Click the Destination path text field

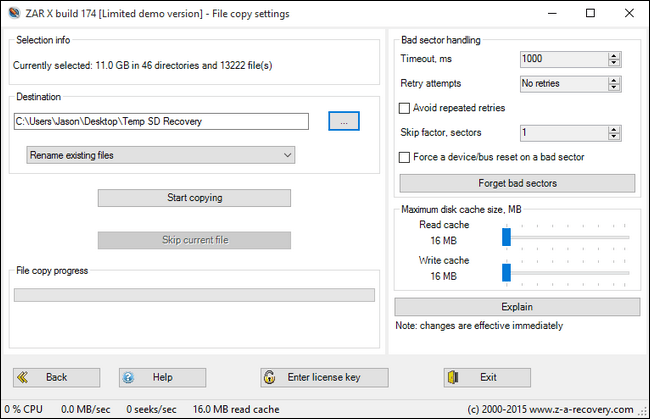(x=160, y=121)
